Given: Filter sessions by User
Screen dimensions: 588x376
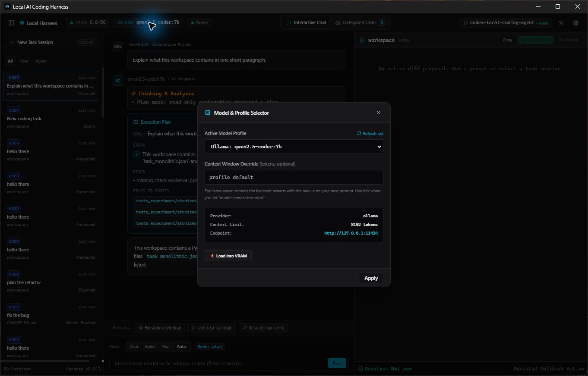Looking at the screenshot, I should 24,61.
